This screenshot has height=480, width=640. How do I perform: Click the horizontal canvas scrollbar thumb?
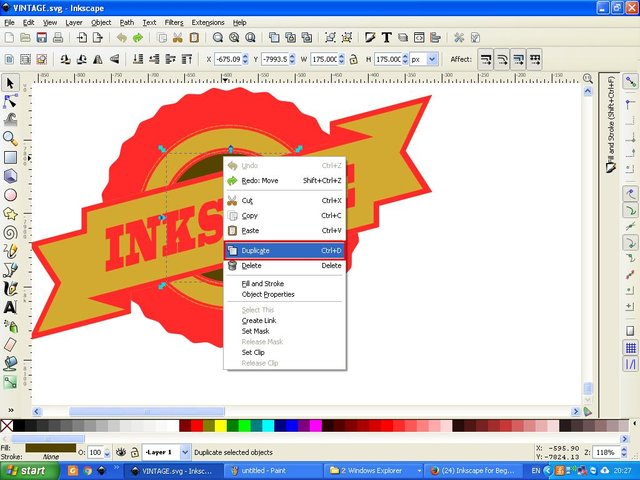[x=147, y=411]
